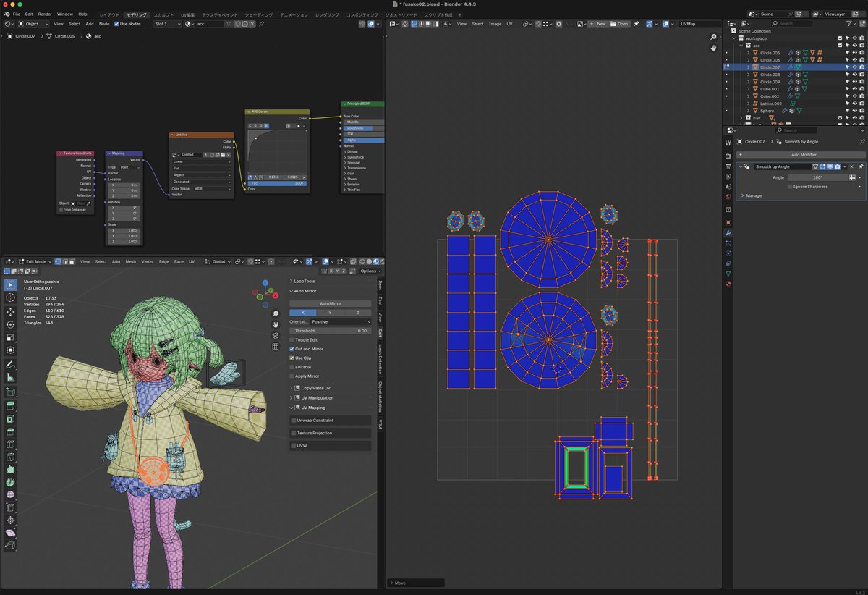Enable the Editable checkbox
Image resolution: width=868 pixels, height=595 pixels.
point(292,367)
